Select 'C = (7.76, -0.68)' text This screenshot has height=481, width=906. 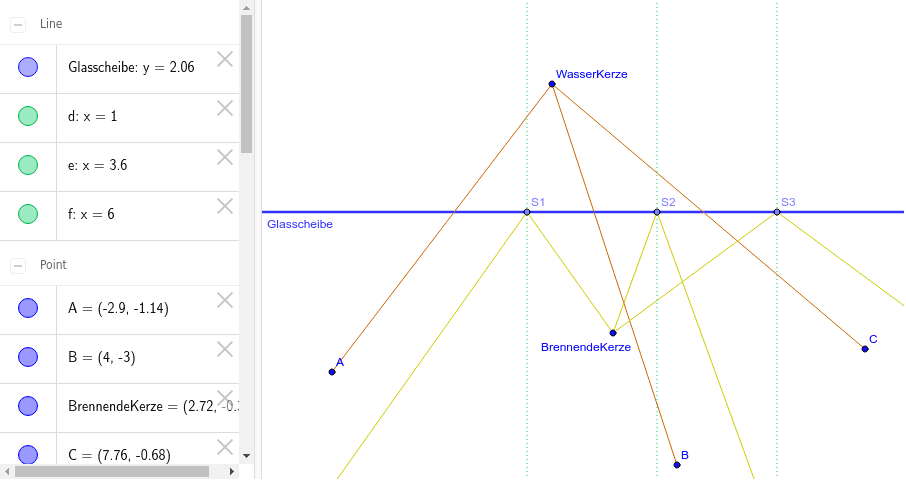[x=120, y=456]
